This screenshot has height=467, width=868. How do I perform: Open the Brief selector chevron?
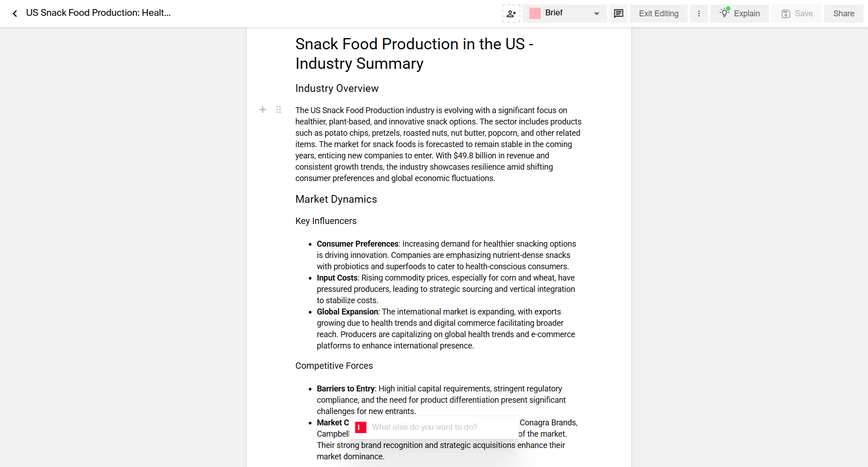[596, 13]
